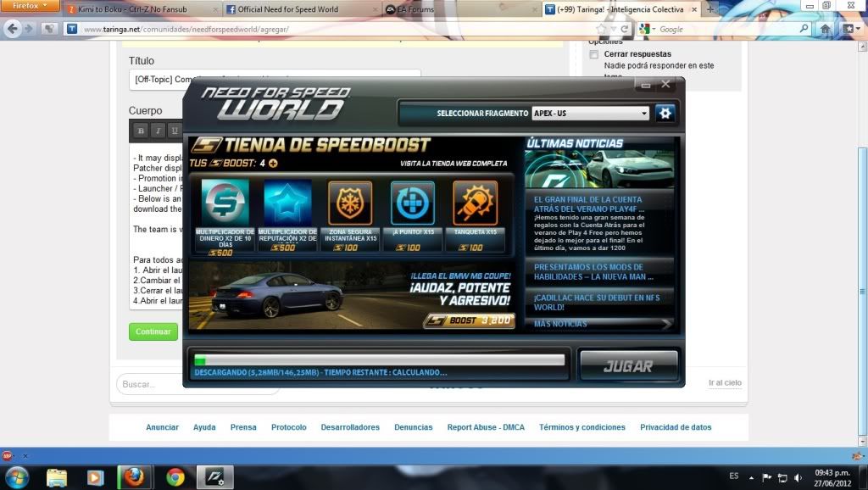
Task: Open the Firefox home page
Action: point(826,29)
